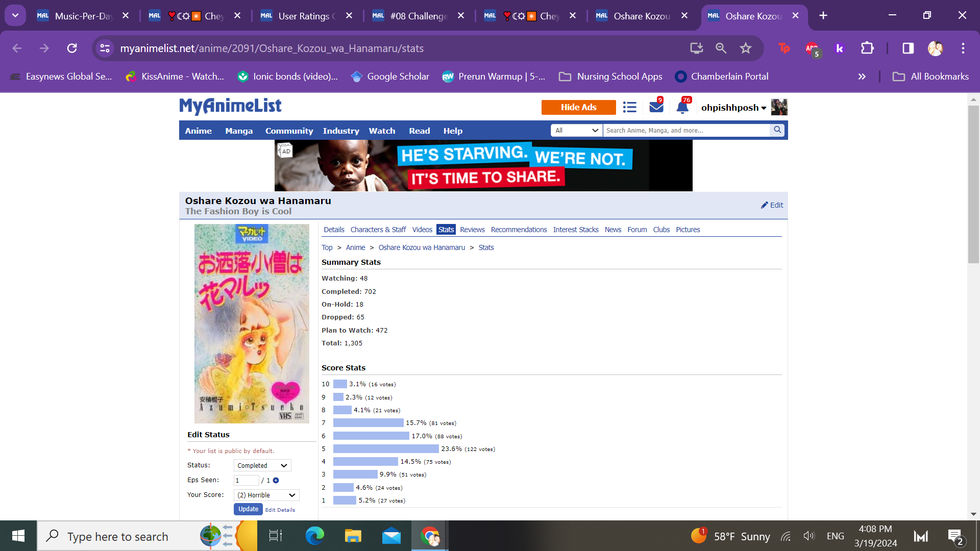Increment episodes seen plus icon
Image resolution: width=980 pixels, height=551 pixels.
pyautogui.click(x=276, y=481)
